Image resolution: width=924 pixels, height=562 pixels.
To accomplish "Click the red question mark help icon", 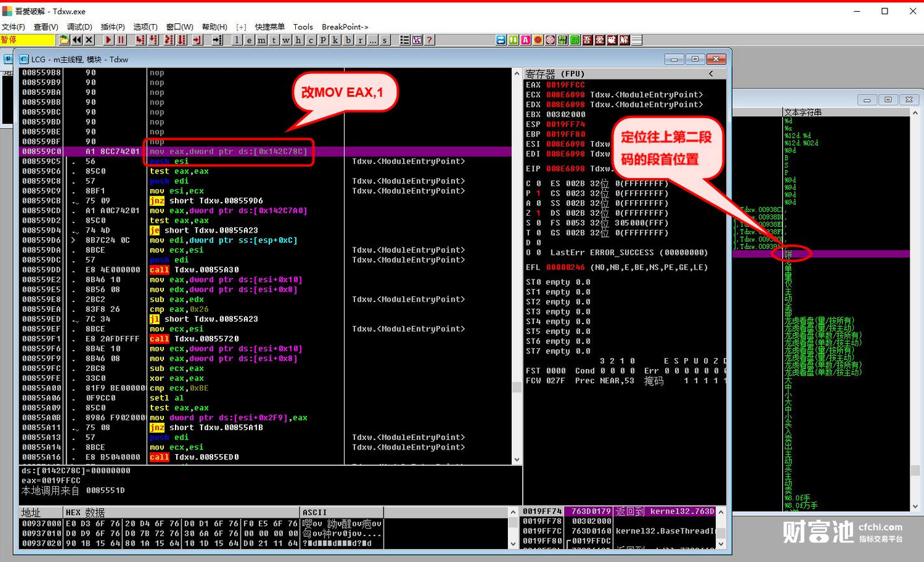I will coord(429,40).
